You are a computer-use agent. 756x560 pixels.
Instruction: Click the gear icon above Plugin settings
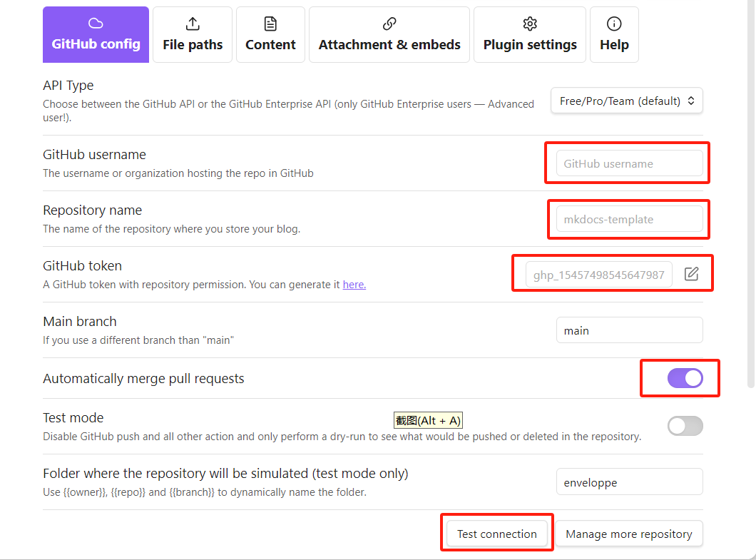pos(530,24)
